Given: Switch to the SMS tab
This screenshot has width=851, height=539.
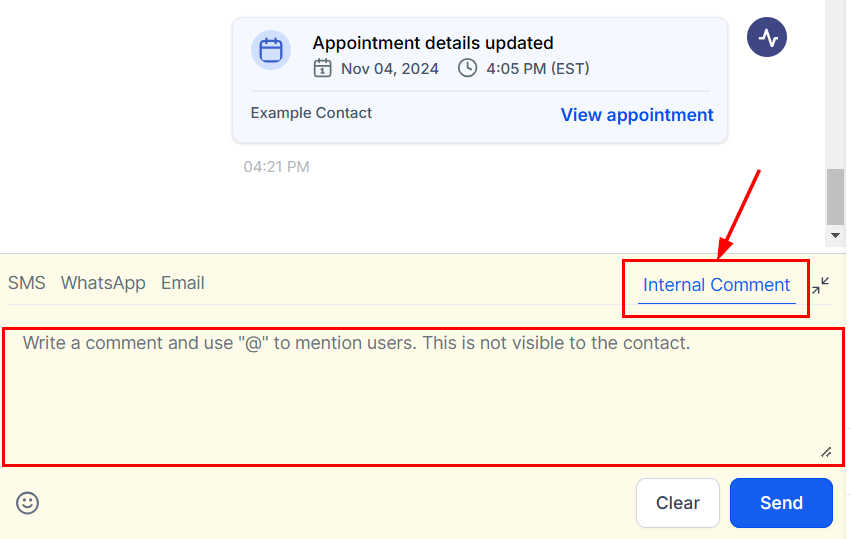Looking at the screenshot, I should click(27, 283).
